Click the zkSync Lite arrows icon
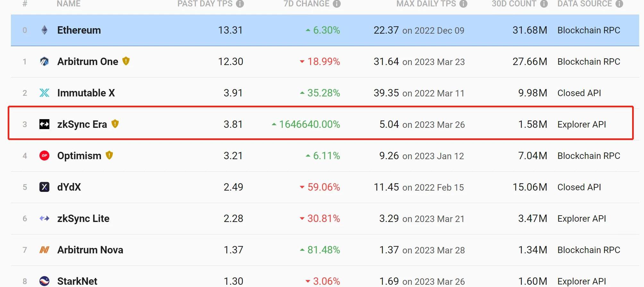The image size is (644, 287). (x=45, y=218)
